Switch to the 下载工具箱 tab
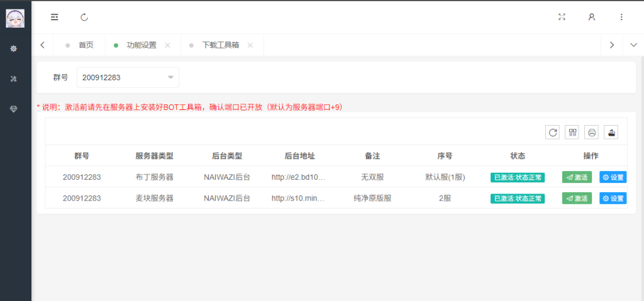The width and height of the screenshot is (644, 301). [220, 45]
